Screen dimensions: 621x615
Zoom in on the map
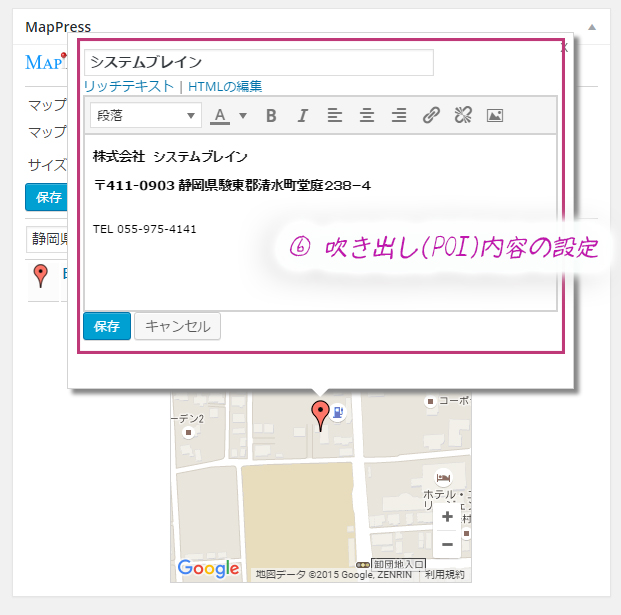[x=447, y=517]
